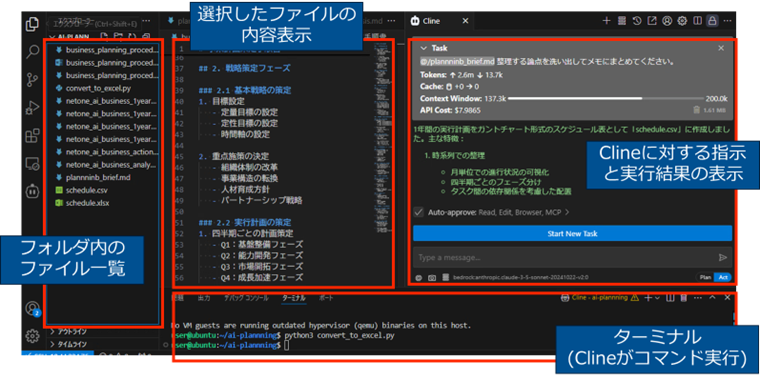The height and width of the screenshot is (381, 760).
Task: Open the editor tab bar more actions
Action: tap(390, 21)
